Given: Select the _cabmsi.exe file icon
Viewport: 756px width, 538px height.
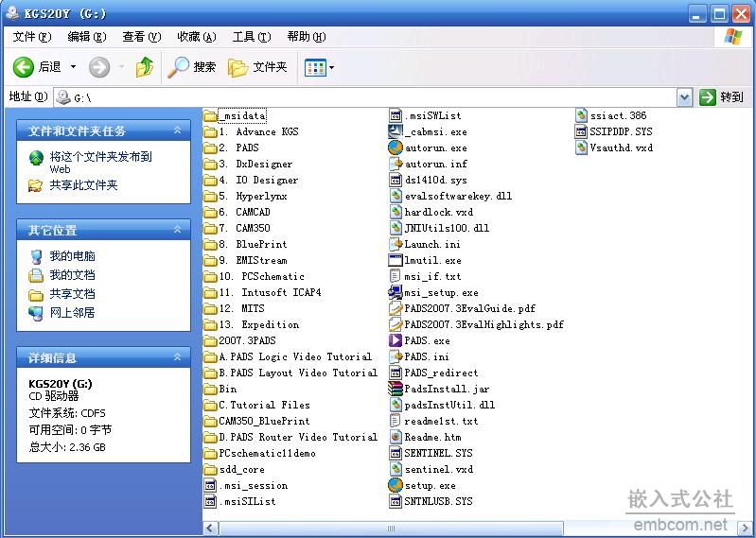Looking at the screenshot, I should point(396,131).
